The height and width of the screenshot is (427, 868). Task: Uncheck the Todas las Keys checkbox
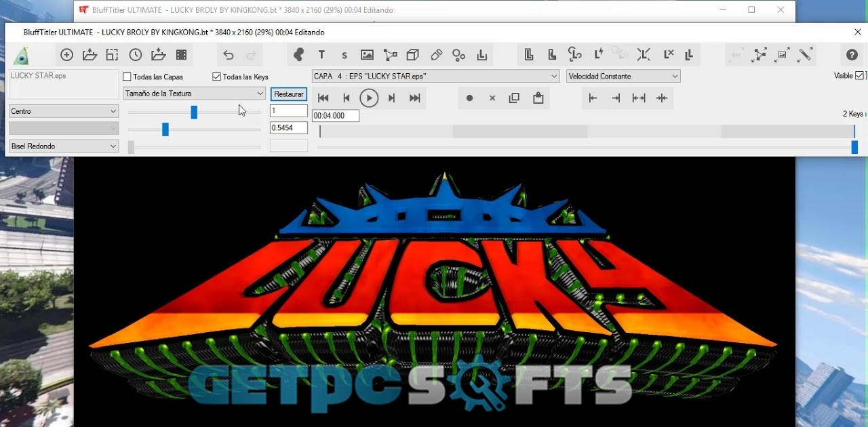click(216, 77)
